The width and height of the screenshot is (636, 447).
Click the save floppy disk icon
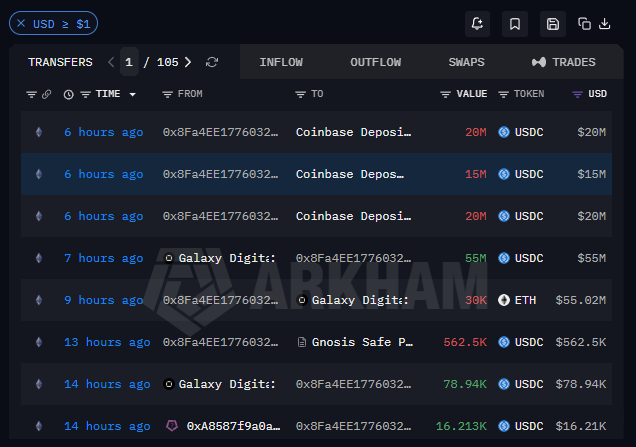pos(552,24)
